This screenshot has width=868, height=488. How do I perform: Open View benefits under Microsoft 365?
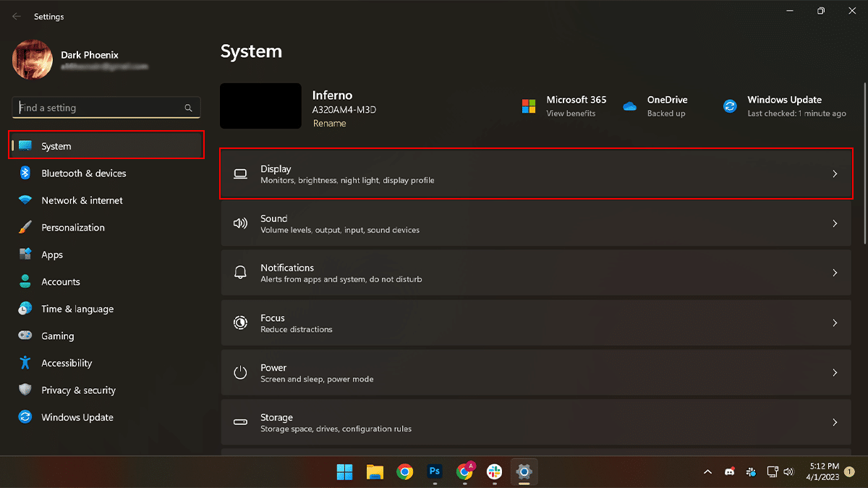click(x=571, y=114)
